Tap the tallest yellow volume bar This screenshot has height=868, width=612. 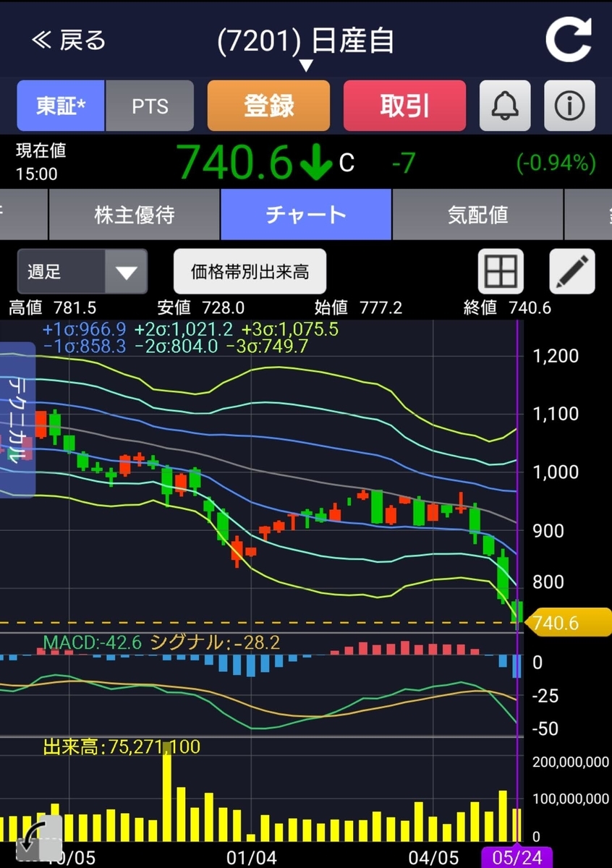pos(167,792)
